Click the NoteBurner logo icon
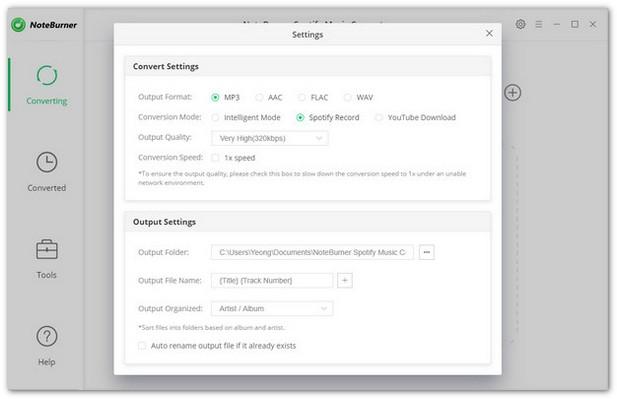The width and height of the screenshot is (617, 399). [18, 25]
